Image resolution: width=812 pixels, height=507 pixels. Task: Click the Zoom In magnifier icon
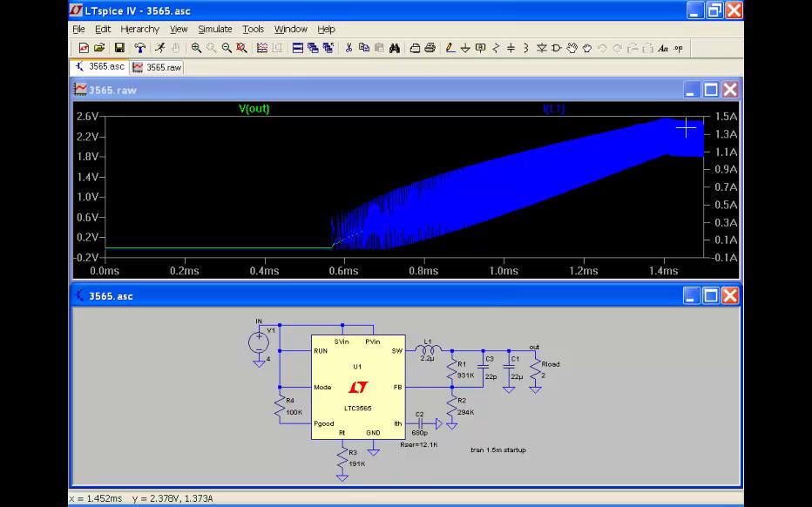(196, 49)
